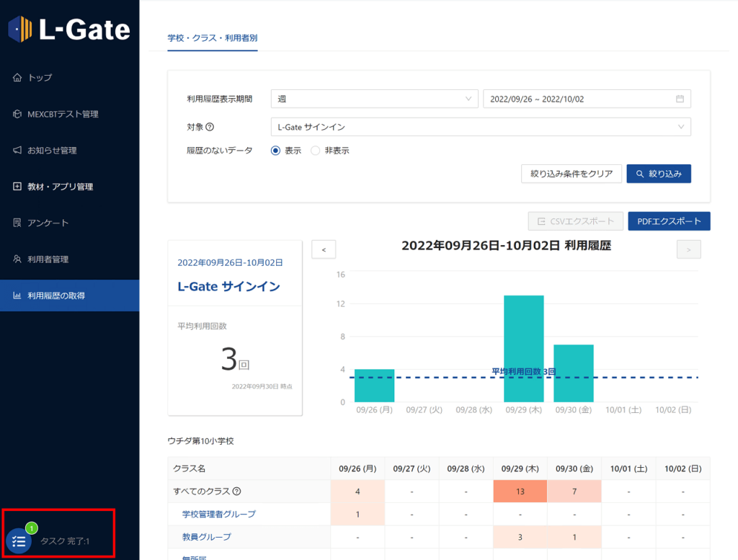Go to next week with > button

pos(688,249)
